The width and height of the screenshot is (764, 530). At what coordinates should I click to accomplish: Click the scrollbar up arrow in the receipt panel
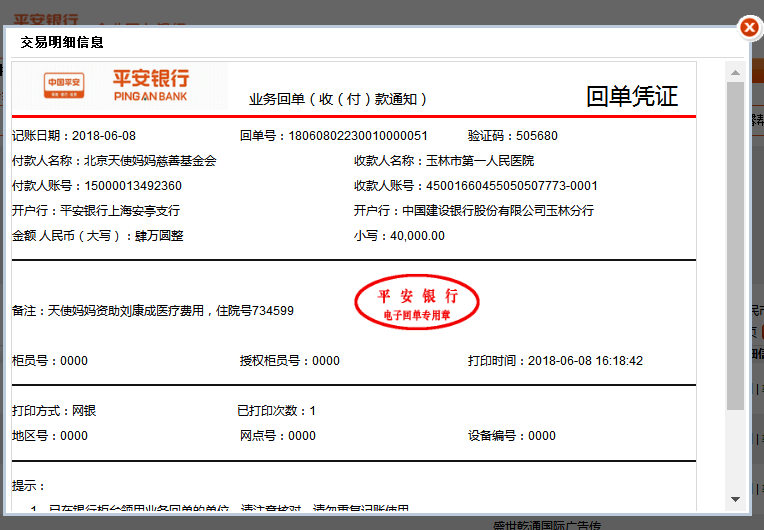click(735, 73)
